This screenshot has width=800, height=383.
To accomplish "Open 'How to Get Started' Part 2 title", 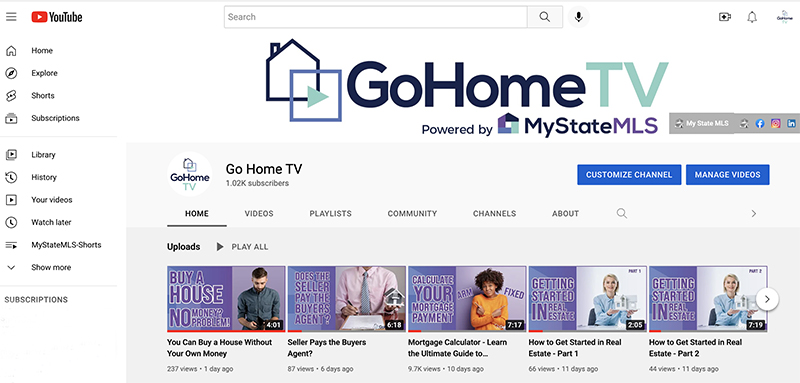I will coord(695,348).
